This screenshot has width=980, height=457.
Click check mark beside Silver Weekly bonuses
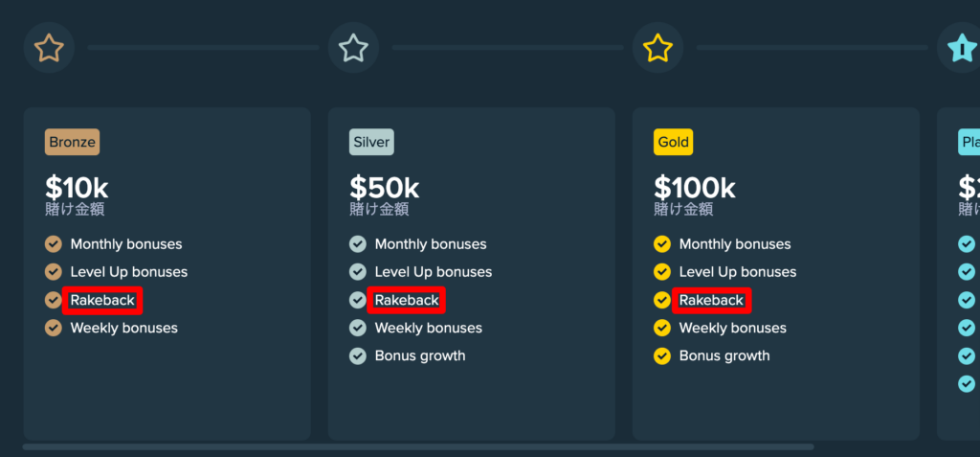point(358,328)
